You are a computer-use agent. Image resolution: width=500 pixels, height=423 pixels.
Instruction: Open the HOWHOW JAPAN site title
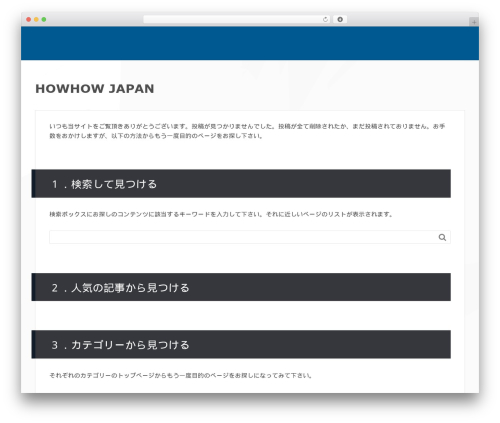[95, 89]
